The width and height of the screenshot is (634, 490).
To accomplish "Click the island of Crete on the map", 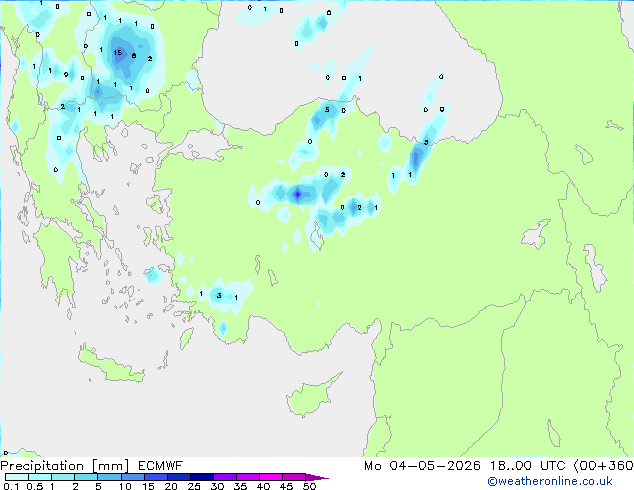I will pyautogui.click(x=111, y=366).
